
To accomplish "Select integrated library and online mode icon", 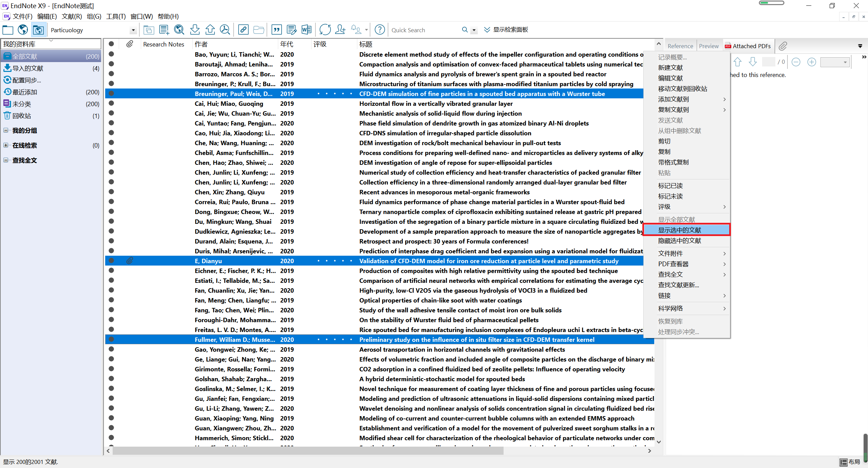I will [38, 30].
